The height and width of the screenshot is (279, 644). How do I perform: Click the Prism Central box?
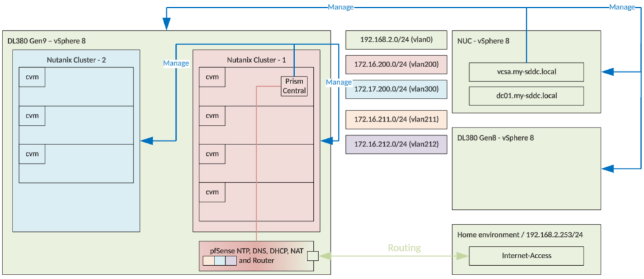click(x=294, y=86)
